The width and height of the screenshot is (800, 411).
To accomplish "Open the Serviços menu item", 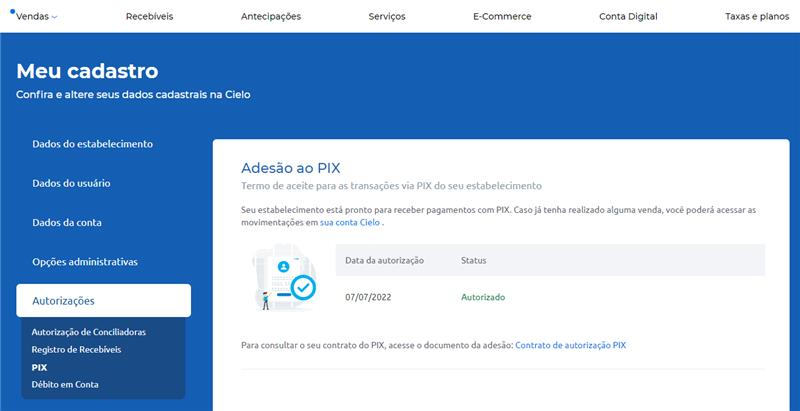I will click(387, 16).
